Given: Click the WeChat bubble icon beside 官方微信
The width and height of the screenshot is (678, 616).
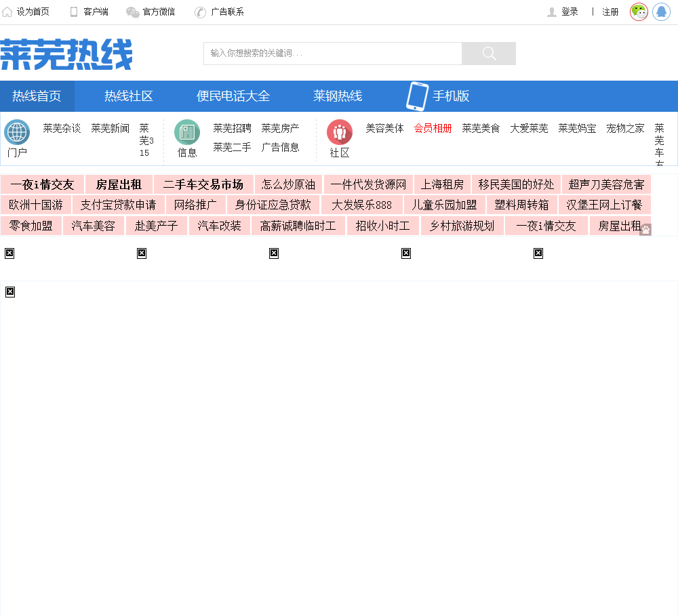Looking at the screenshot, I should [132, 12].
